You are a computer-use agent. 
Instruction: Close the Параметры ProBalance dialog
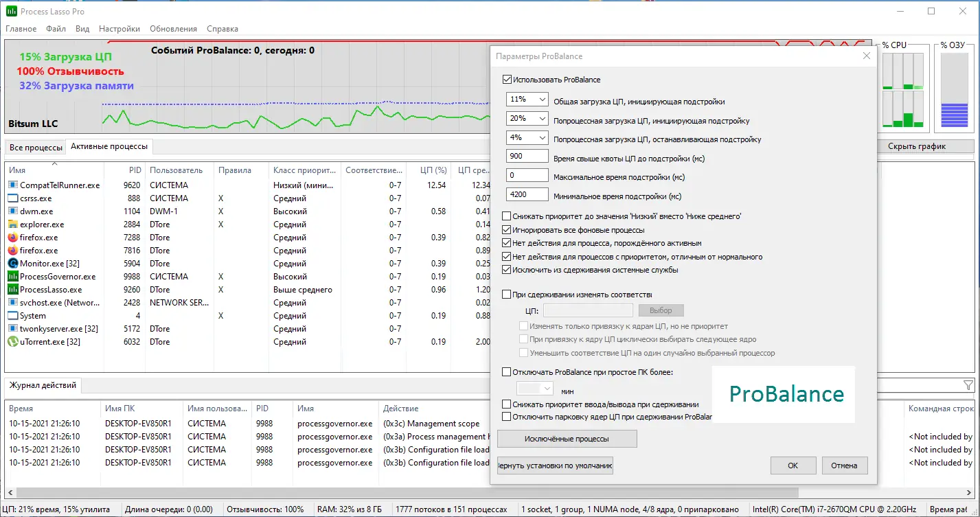867,56
